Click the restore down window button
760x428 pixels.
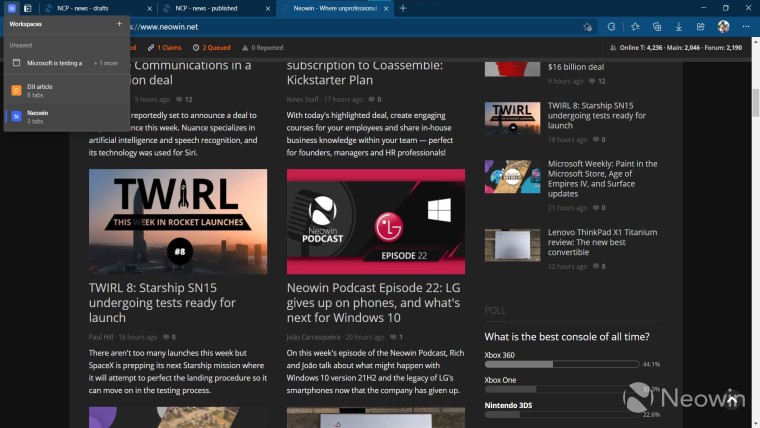(x=726, y=8)
